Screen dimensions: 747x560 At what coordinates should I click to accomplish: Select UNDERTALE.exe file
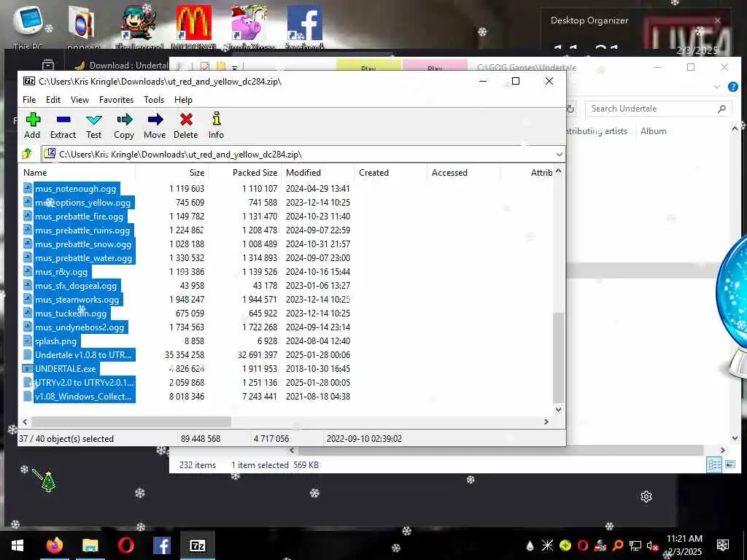tap(65, 368)
